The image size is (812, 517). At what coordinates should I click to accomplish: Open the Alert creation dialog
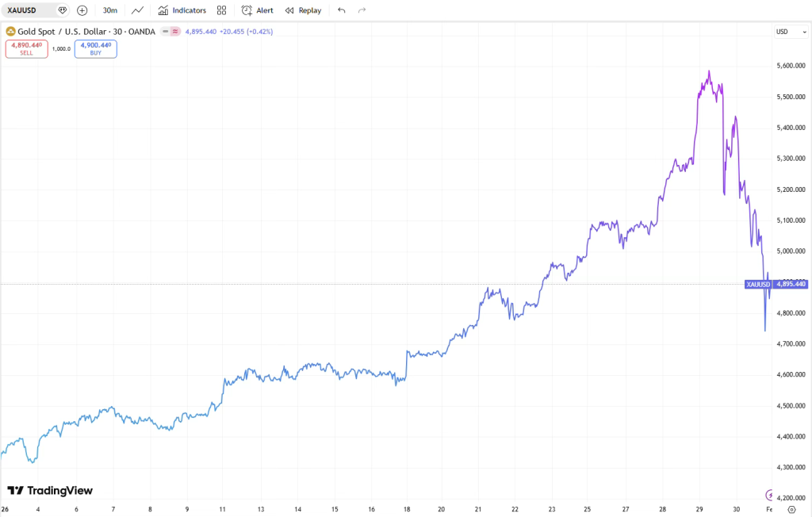click(x=257, y=10)
